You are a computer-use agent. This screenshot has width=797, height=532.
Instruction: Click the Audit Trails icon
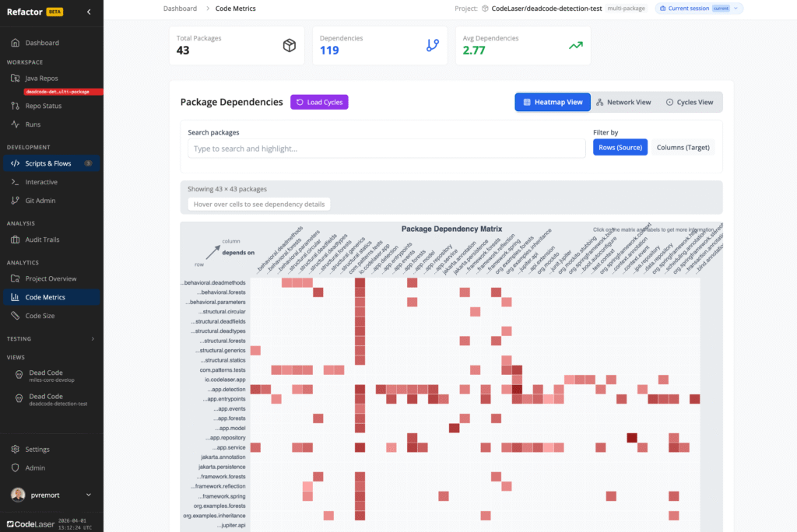[x=15, y=240]
